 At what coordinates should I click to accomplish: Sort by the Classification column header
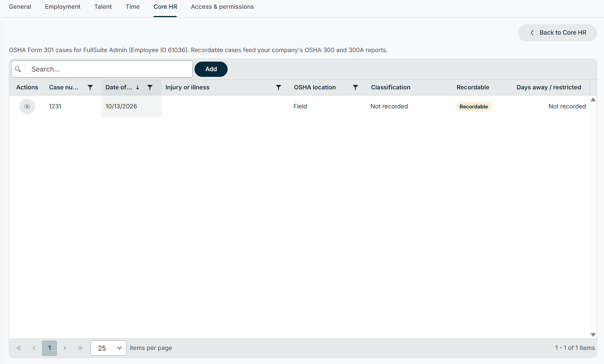[x=391, y=87]
